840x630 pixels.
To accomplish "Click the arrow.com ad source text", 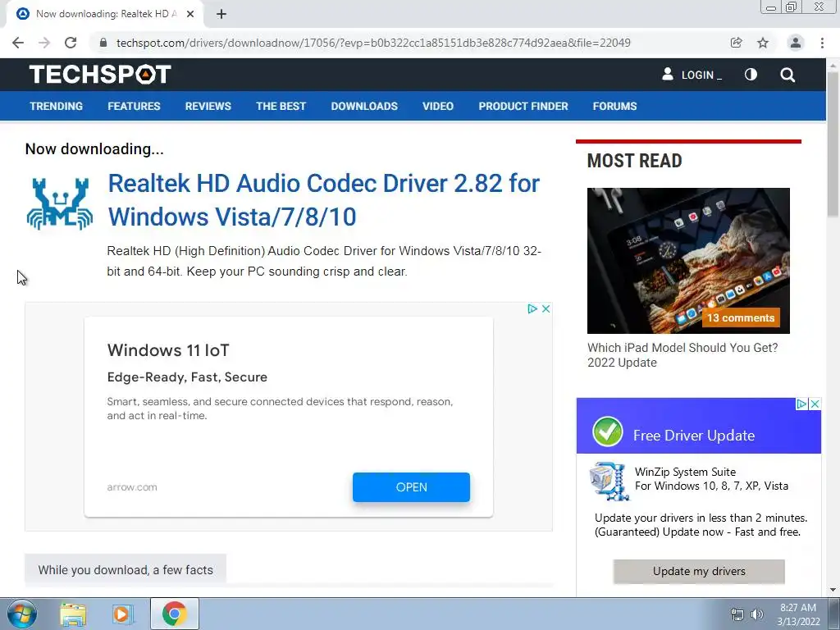I will pos(132,487).
